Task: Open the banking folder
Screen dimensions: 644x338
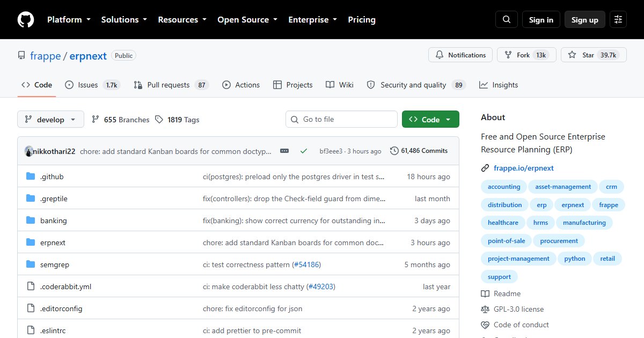Action: point(54,221)
